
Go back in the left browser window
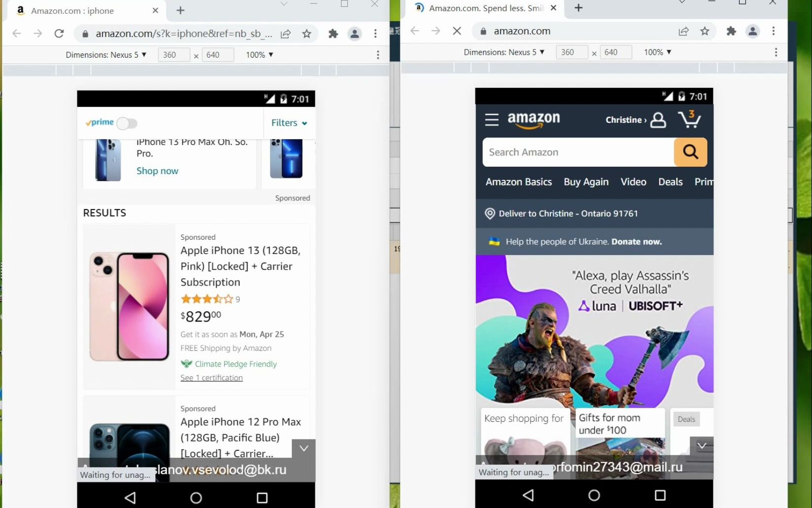click(x=17, y=34)
